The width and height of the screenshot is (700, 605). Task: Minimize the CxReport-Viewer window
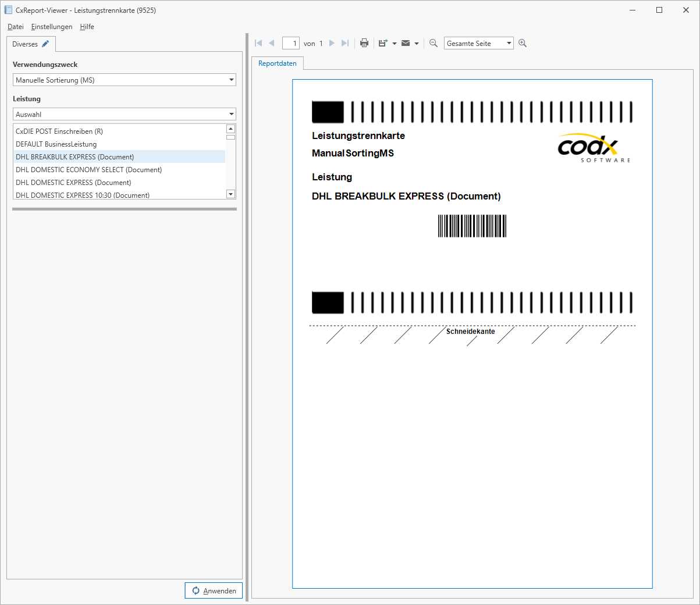(x=633, y=10)
